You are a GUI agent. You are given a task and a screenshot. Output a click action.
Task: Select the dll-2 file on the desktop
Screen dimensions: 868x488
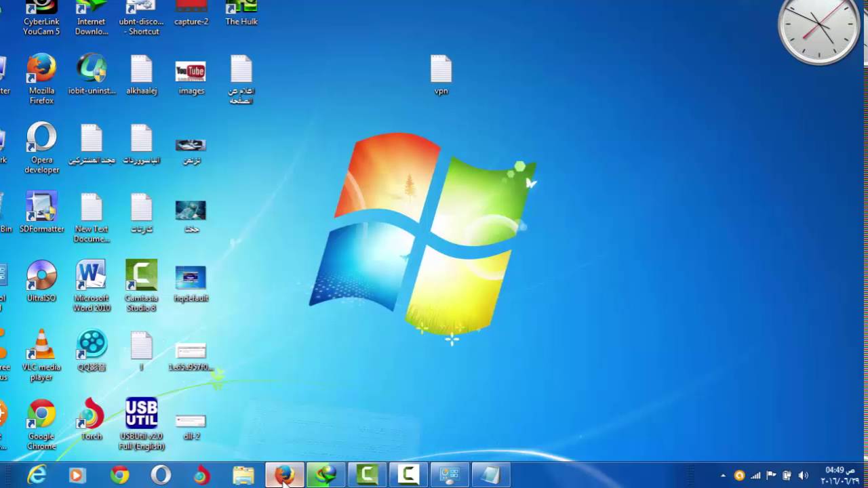191,426
